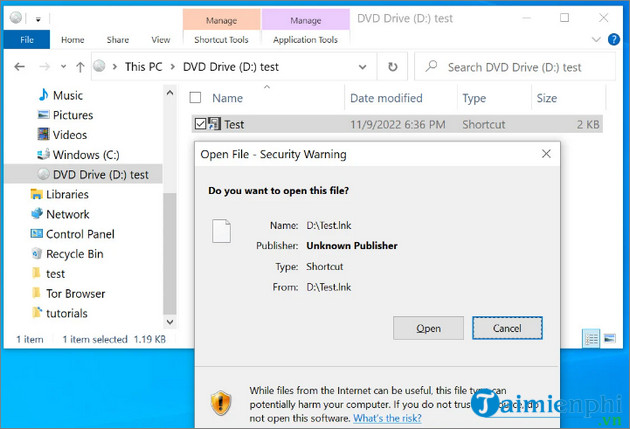630x429 pixels.
Task: Click Cancel in the Security Warning
Action: click(x=507, y=328)
